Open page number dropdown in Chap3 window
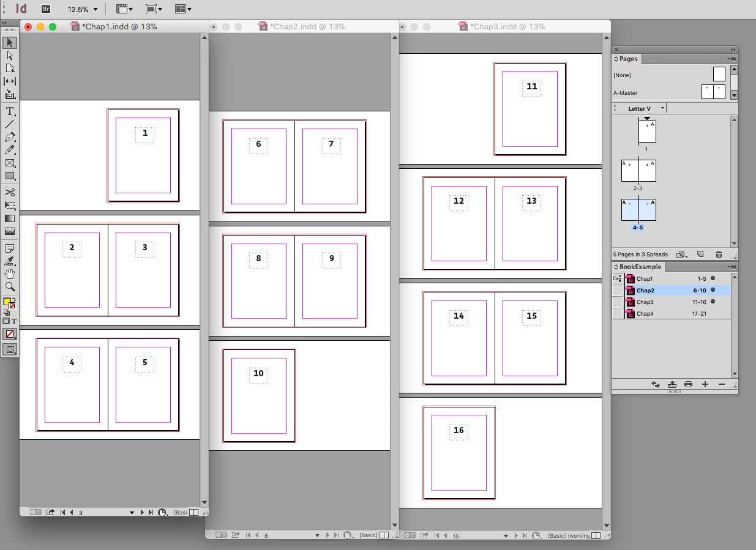Screen dimensions: 756x550 (506, 536)
